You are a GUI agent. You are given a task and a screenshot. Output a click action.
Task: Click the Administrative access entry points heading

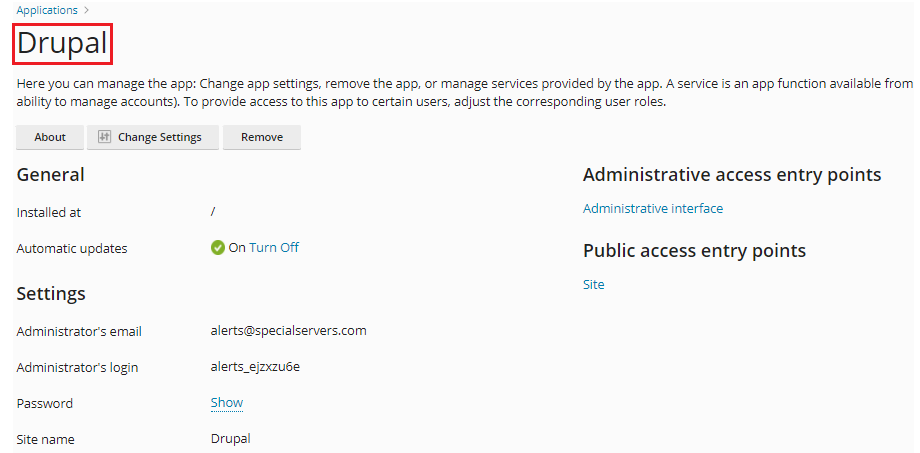click(731, 175)
